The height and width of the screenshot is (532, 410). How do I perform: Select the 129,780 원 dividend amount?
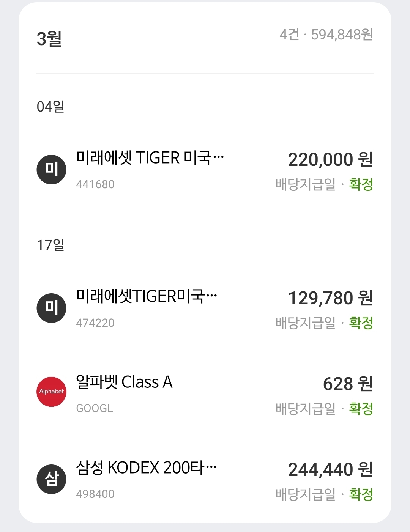[330, 298]
